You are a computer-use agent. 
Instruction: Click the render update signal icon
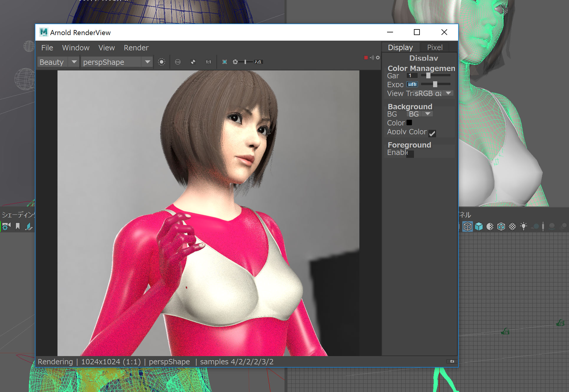(x=372, y=58)
